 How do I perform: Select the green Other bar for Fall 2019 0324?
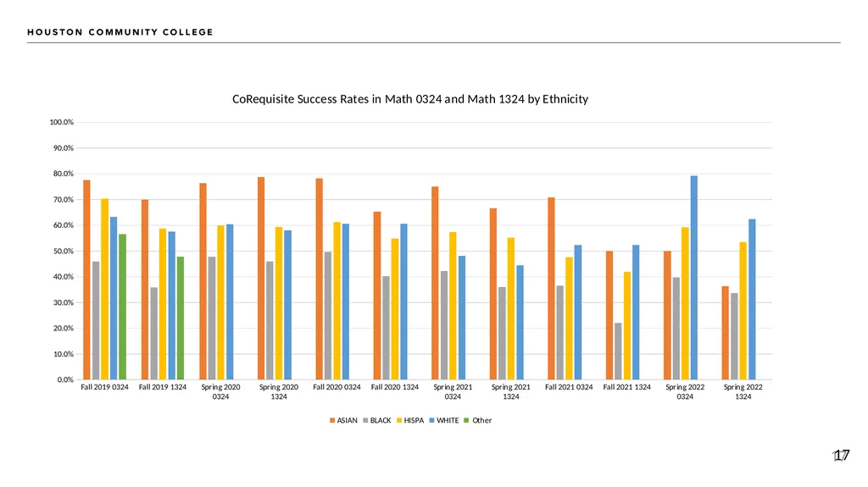[x=122, y=307]
